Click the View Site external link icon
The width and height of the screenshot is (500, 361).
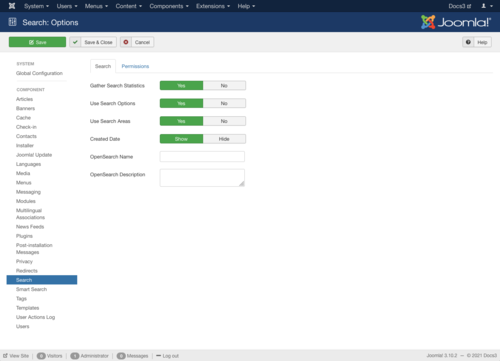[5, 356]
